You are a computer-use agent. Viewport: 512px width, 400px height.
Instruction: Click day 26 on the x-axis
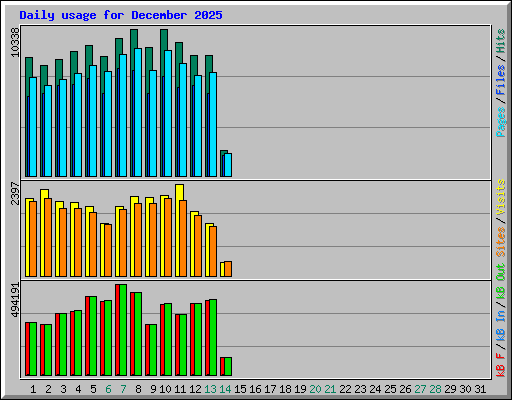(405, 389)
